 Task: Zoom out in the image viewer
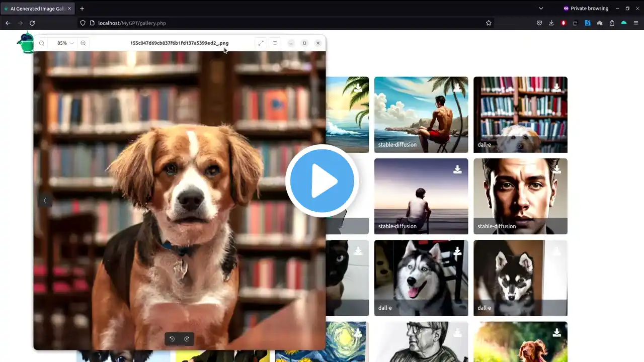[42, 43]
